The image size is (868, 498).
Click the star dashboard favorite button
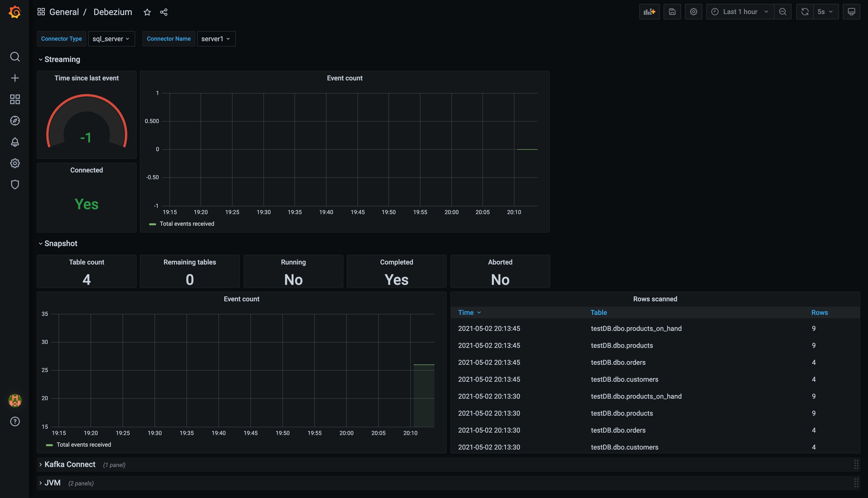coord(147,12)
